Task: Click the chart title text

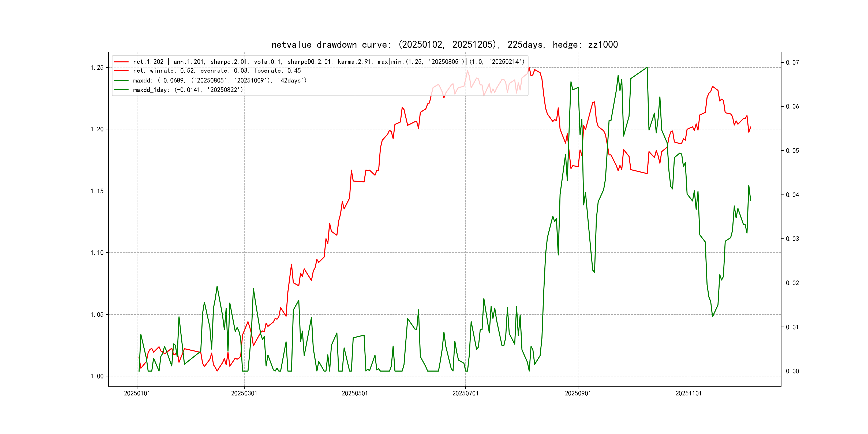Action: click(x=444, y=45)
